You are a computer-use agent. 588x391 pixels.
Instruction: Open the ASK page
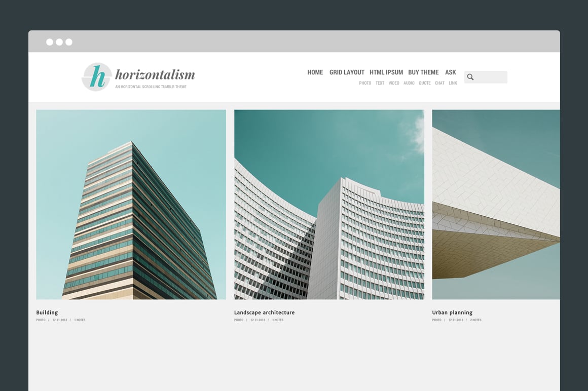point(450,72)
